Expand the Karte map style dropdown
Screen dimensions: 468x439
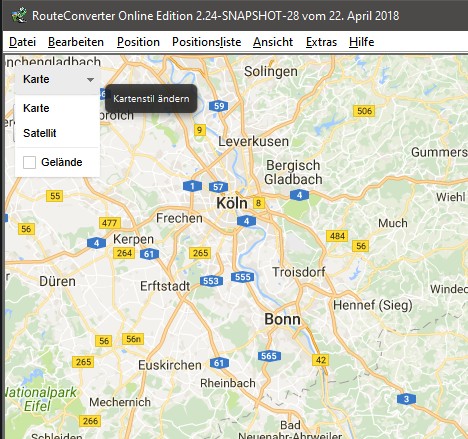(57, 79)
